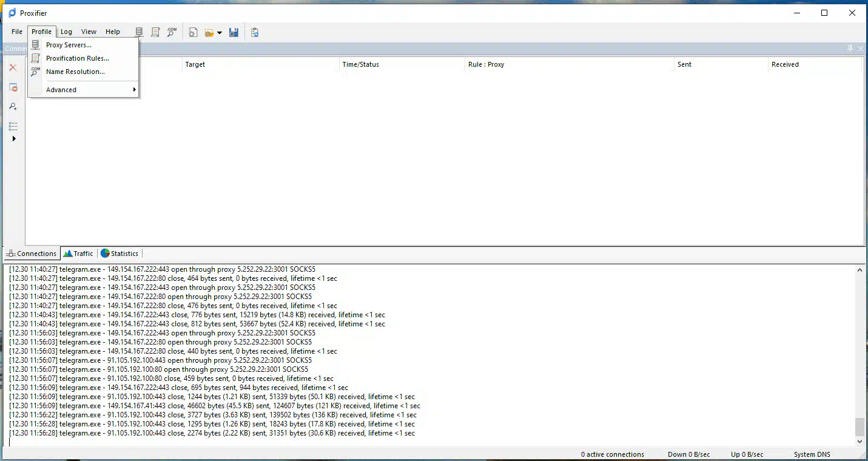The height and width of the screenshot is (461, 868).
Task: Click the Proxification Rules toolbar icon
Action: pos(155,32)
